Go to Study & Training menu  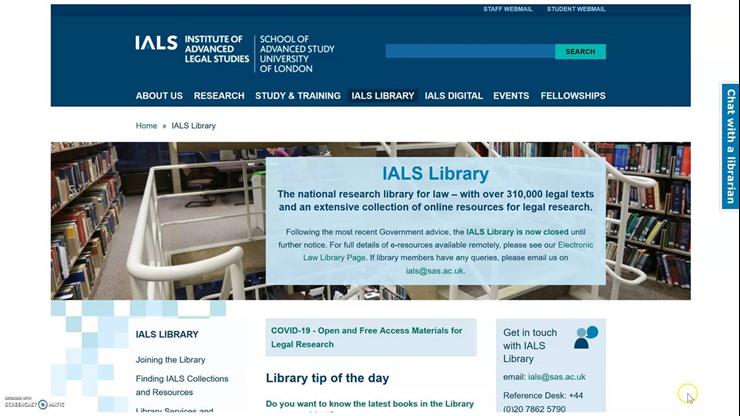pyautogui.click(x=297, y=96)
